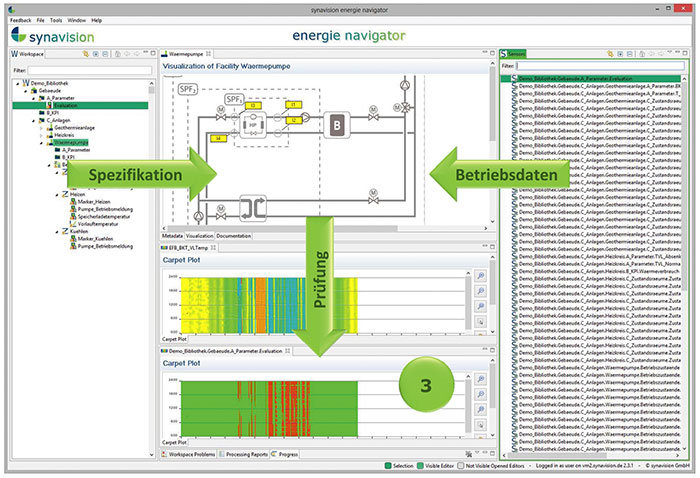The width and height of the screenshot is (700, 478).
Task: Select the Evaluation item in workspace tree
Action: [65, 106]
